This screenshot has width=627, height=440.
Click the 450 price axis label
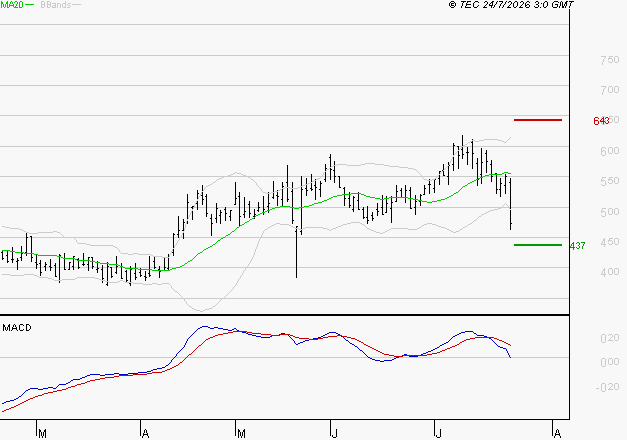point(609,242)
